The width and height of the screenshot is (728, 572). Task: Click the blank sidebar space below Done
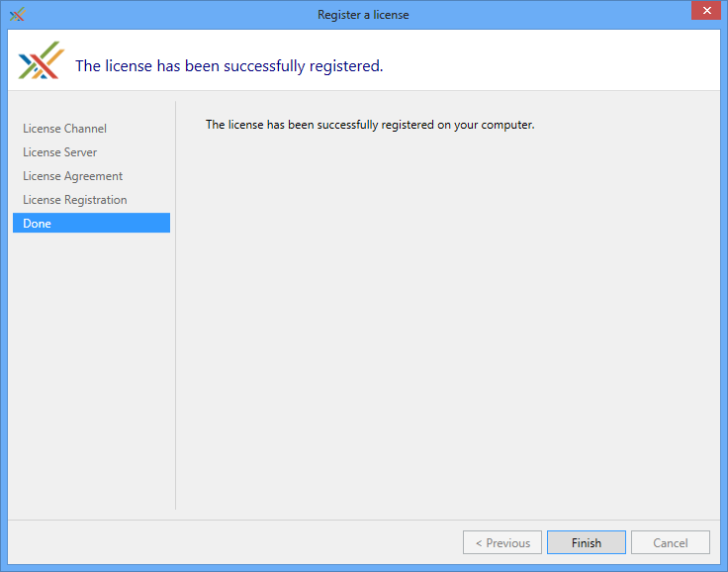click(91, 376)
